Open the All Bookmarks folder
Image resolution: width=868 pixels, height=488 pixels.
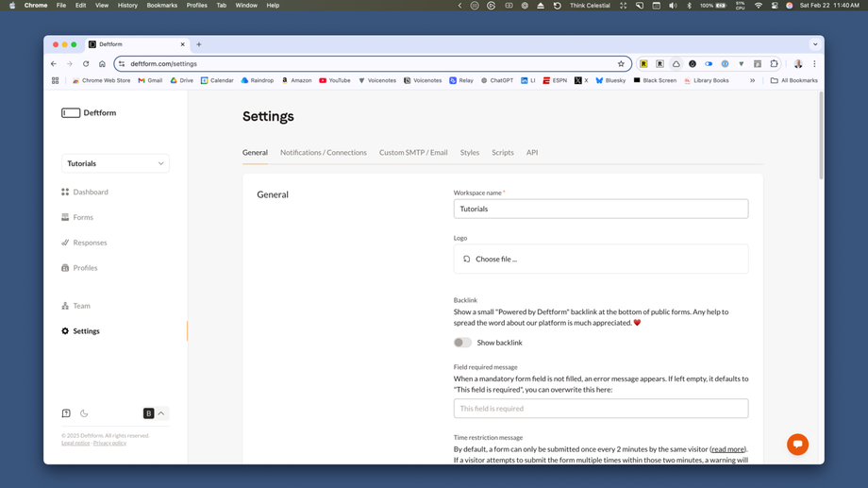(793, 80)
